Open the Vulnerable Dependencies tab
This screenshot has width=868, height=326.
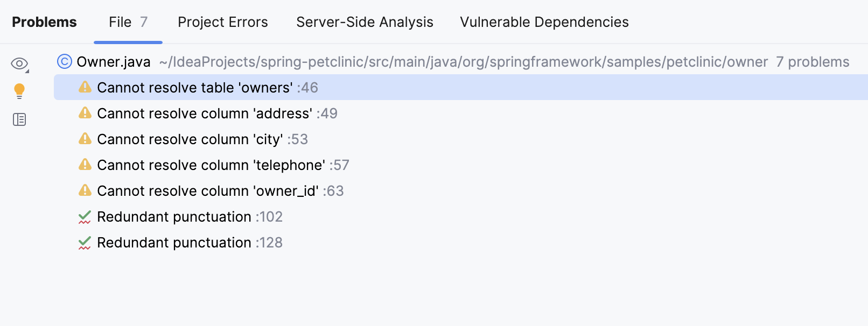click(544, 22)
